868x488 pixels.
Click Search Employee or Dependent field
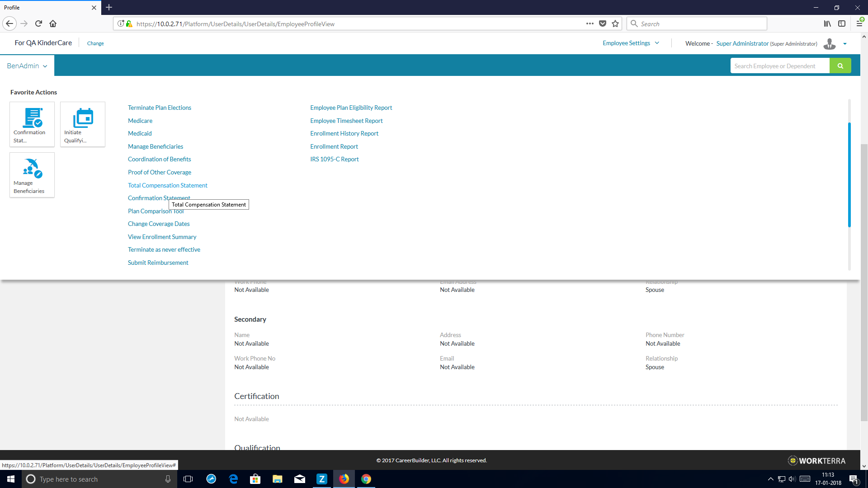(779, 66)
